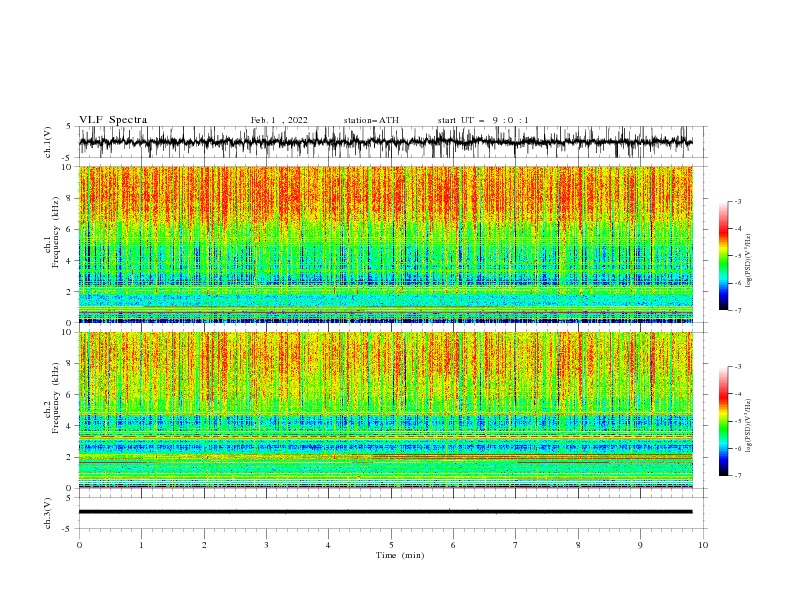Click the ch.1 PSD color bar
The width and height of the screenshot is (792, 612).
(x=723, y=256)
